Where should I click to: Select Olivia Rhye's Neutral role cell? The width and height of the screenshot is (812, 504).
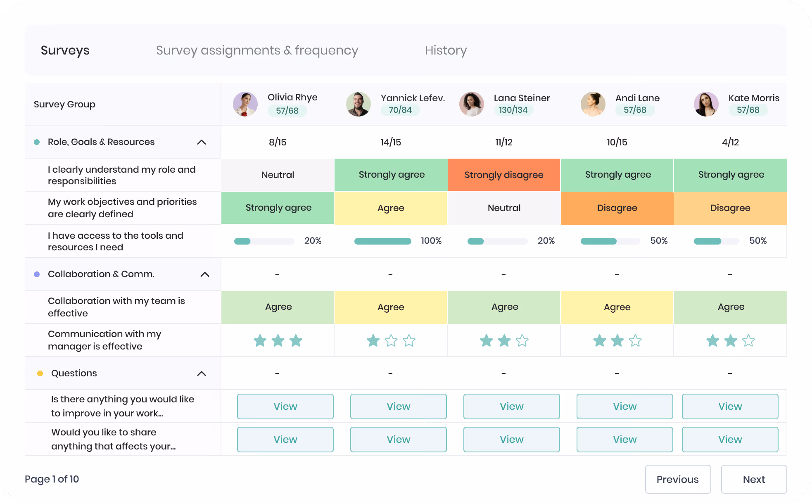coord(278,175)
